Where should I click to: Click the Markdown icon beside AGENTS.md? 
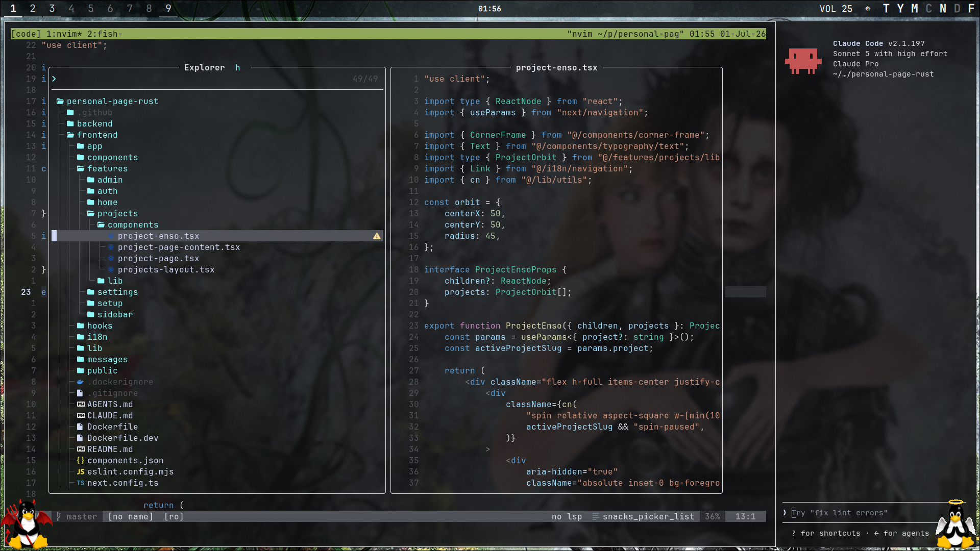coord(81,405)
